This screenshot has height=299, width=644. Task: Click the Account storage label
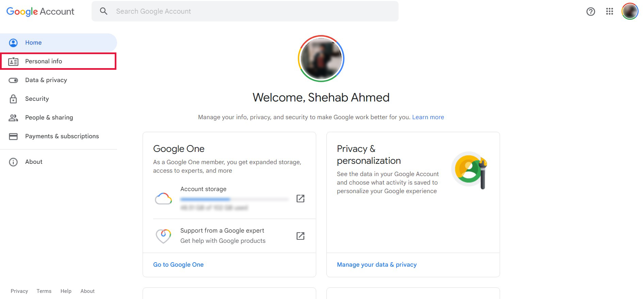(203, 189)
